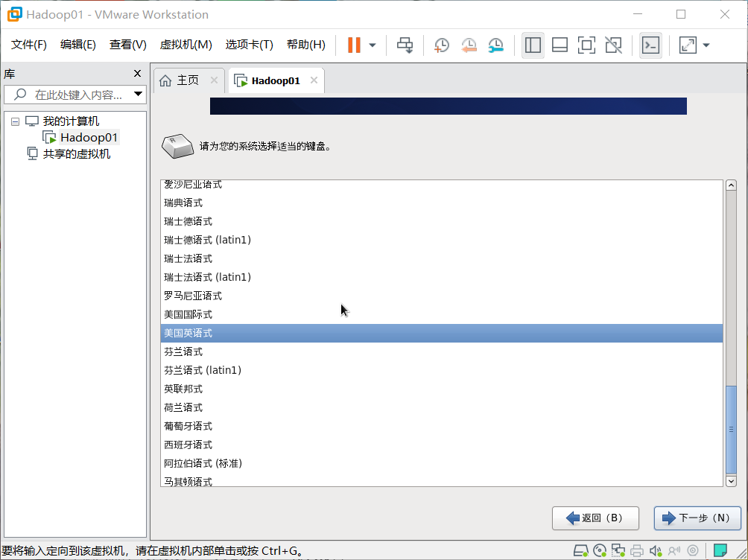Close the 库 library panel
Screen dimensions: 748x560
point(137,74)
